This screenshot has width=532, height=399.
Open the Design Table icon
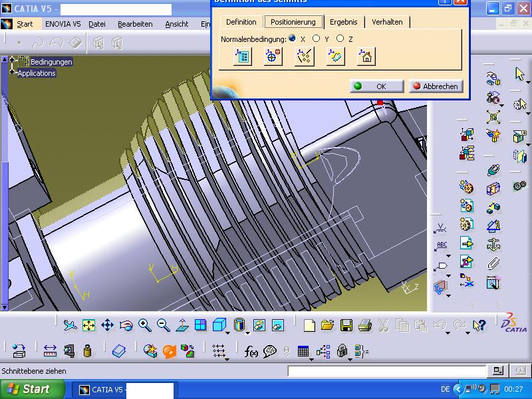(303, 352)
